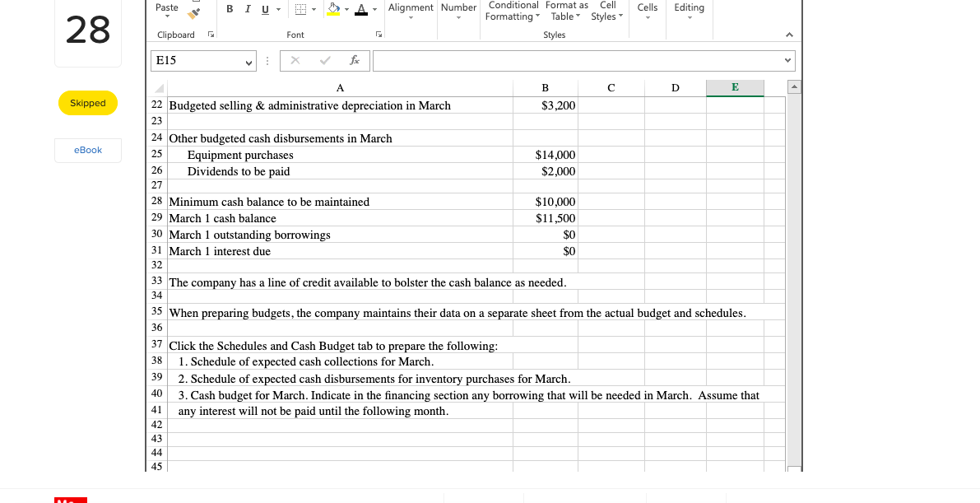Open the Cell Styles dropdown

[x=606, y=11]
